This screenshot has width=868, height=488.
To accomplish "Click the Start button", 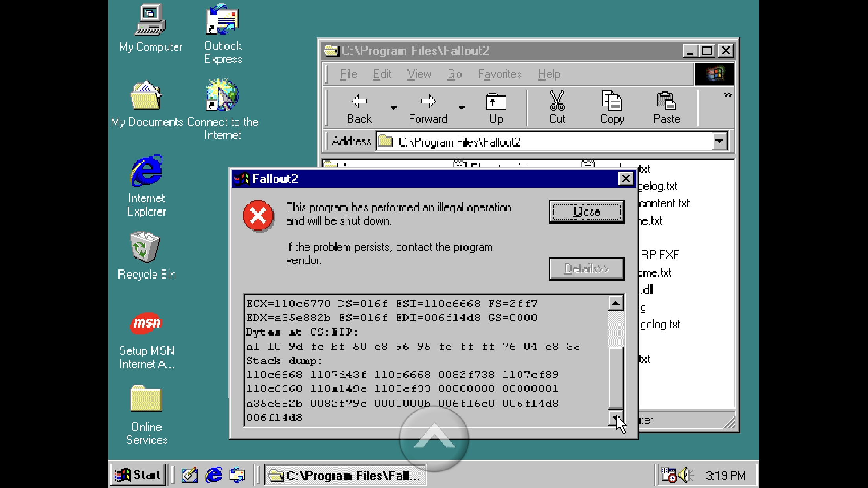I will tap(138, 475).
